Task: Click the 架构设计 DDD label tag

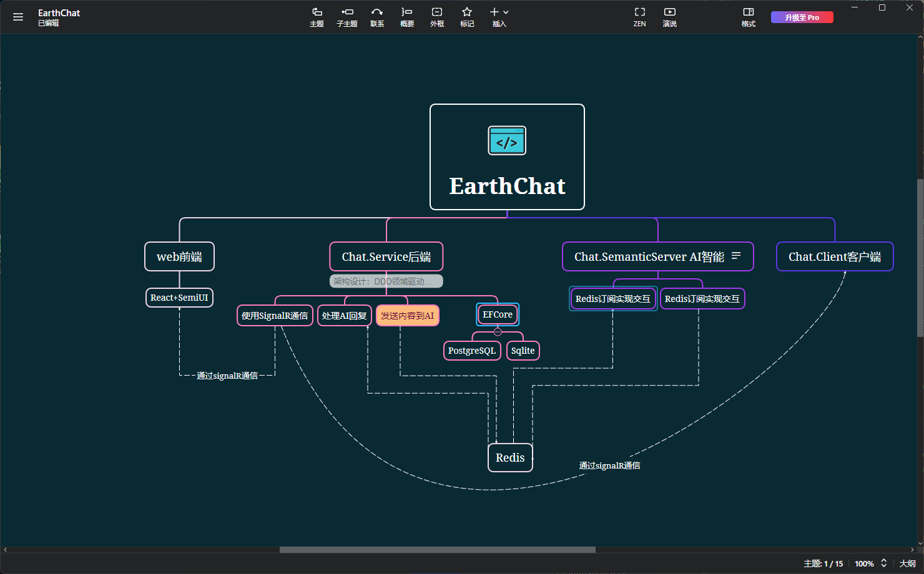Action: pyautogui.click(x=386, y=281)
